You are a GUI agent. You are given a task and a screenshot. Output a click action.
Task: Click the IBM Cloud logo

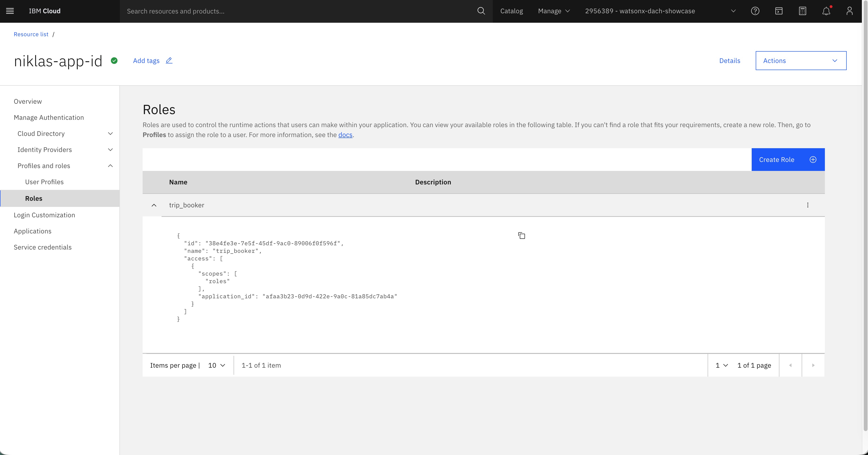pyautogui.click(x=45, y=11)
